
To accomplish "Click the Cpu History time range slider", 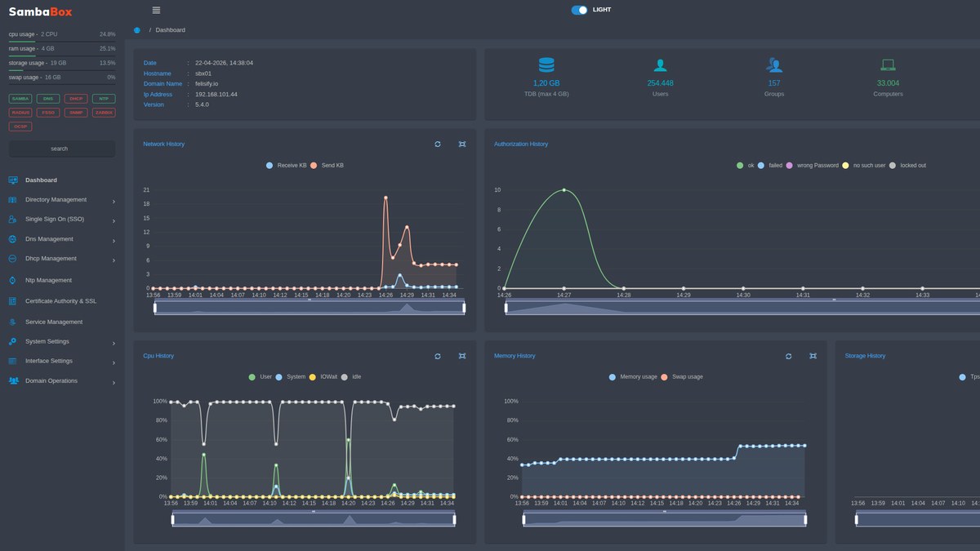I will point(314,519).
